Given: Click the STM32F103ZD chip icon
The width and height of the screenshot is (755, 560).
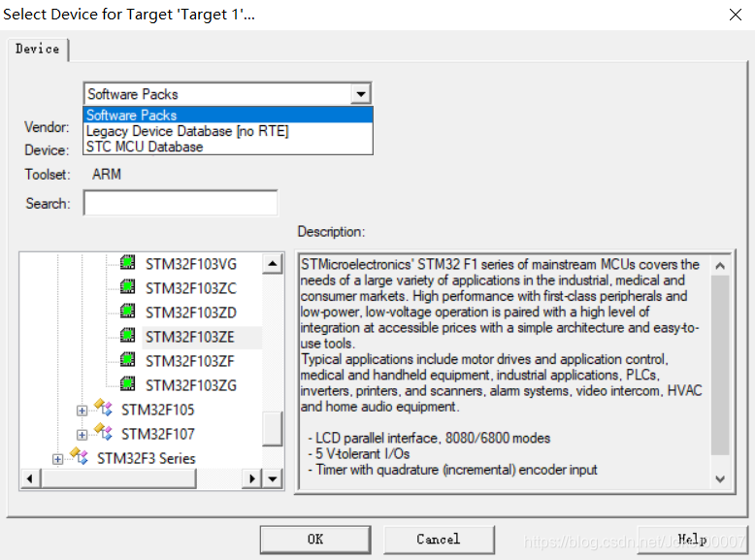Looking at the screenshot, I should (127, 312).
